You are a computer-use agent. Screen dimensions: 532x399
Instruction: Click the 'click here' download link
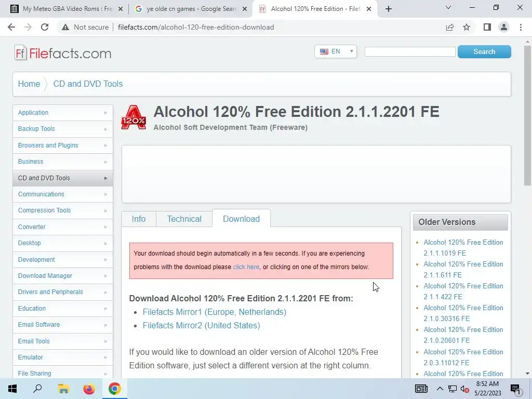point(246,267)
